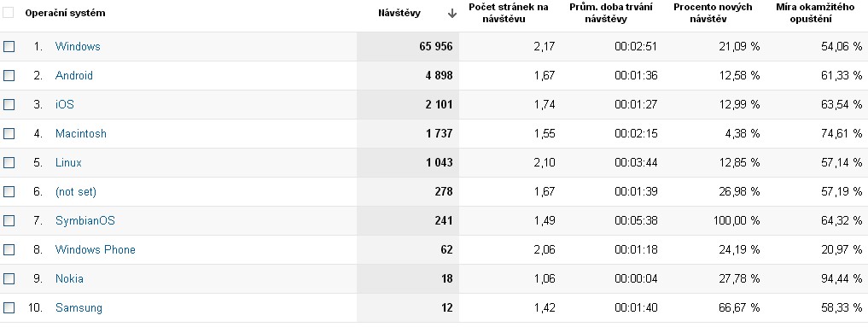Sort by Návštěvy column header
Viewport: 868px width, 327px height.
399,14
